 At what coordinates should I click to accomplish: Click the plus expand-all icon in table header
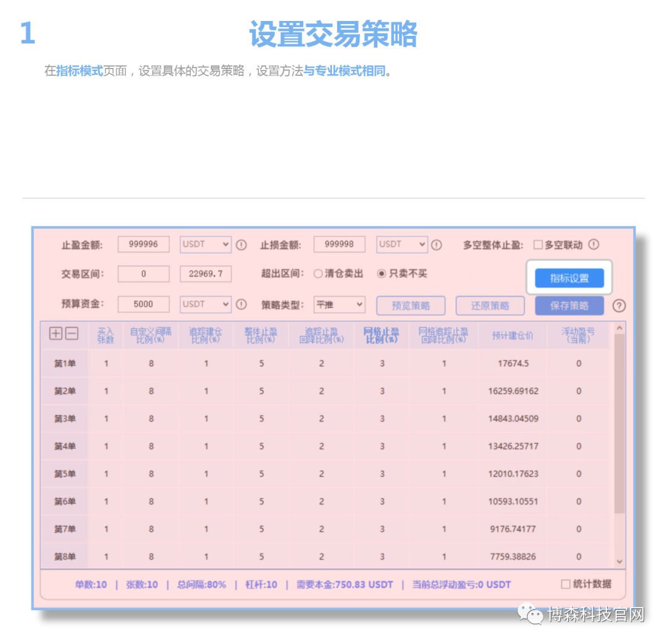[x=55, y=333]
